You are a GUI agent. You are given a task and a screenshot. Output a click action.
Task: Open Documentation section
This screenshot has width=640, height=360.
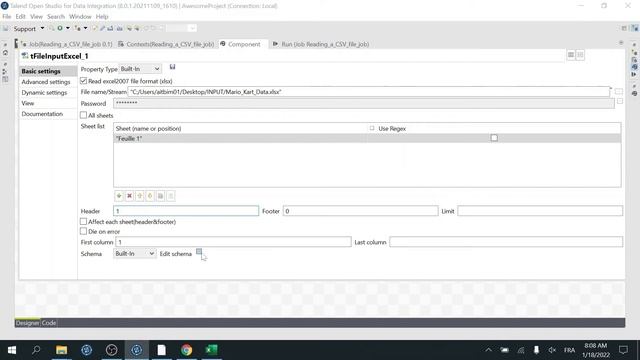point(48,114)
